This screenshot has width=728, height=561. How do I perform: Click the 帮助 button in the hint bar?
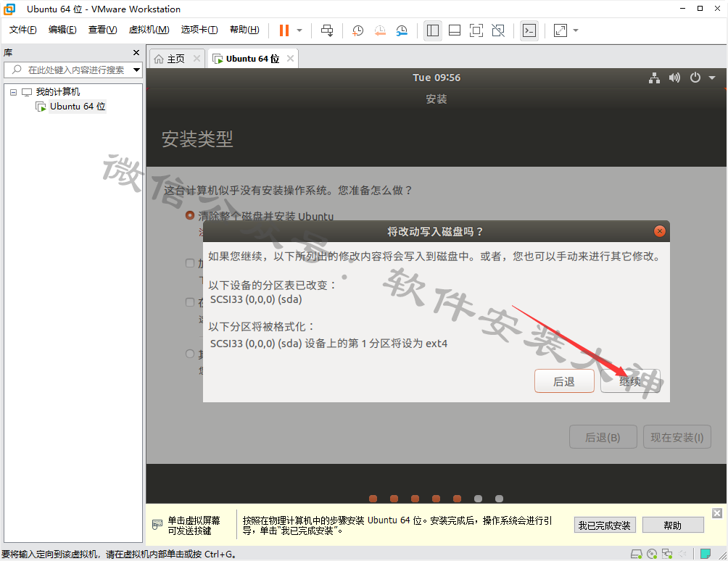673,525
